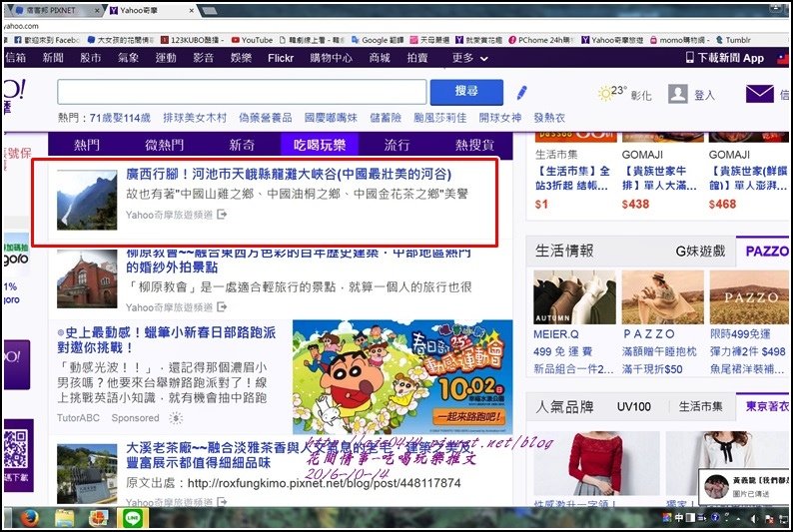The height and width of the screenshot is (532, 793).
Task: Click the sunny weather icon
Action: tap(605, 94)
